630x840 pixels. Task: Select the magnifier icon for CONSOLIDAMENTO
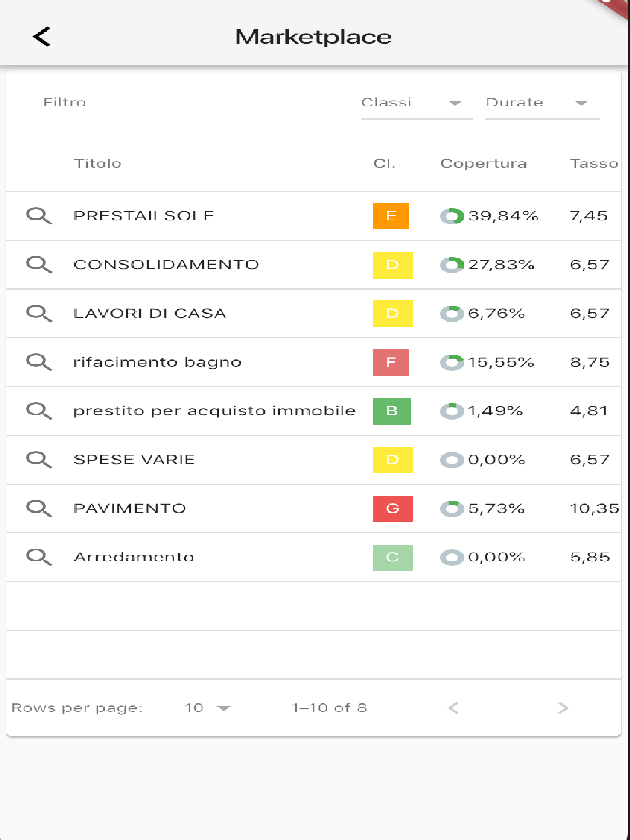coord(39,264)
